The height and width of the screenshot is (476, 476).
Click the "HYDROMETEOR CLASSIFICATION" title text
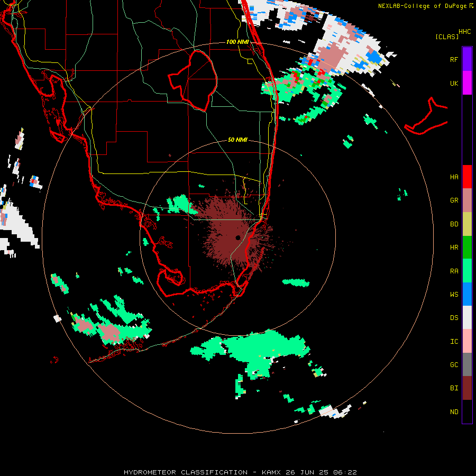(185, 472)
